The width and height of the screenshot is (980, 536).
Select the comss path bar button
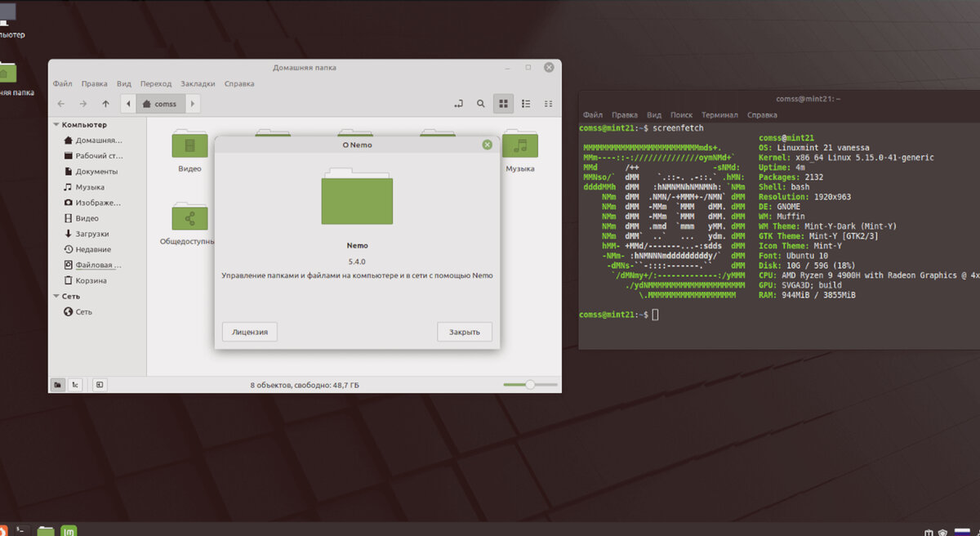click(160, 104)
